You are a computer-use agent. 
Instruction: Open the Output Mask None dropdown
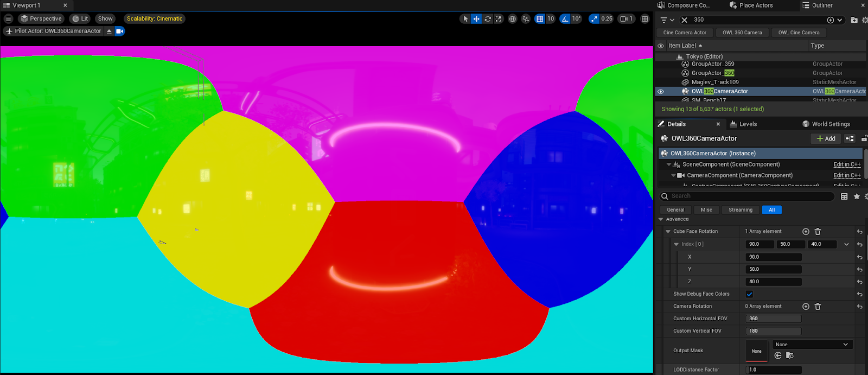tap(812, 345)
